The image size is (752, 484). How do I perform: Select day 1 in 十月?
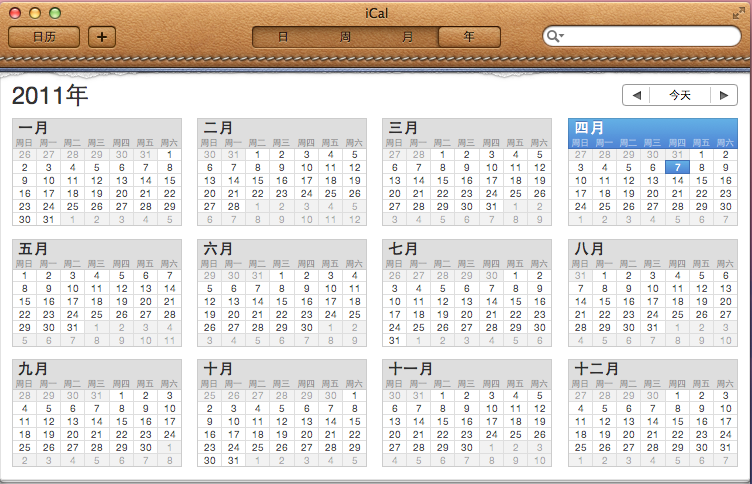(x=354, y=395)
